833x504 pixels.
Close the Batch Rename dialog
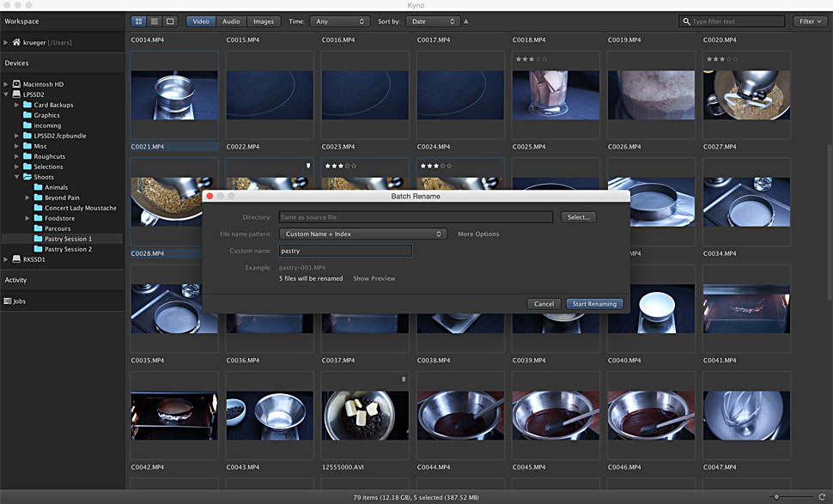(x=210, y=196)
